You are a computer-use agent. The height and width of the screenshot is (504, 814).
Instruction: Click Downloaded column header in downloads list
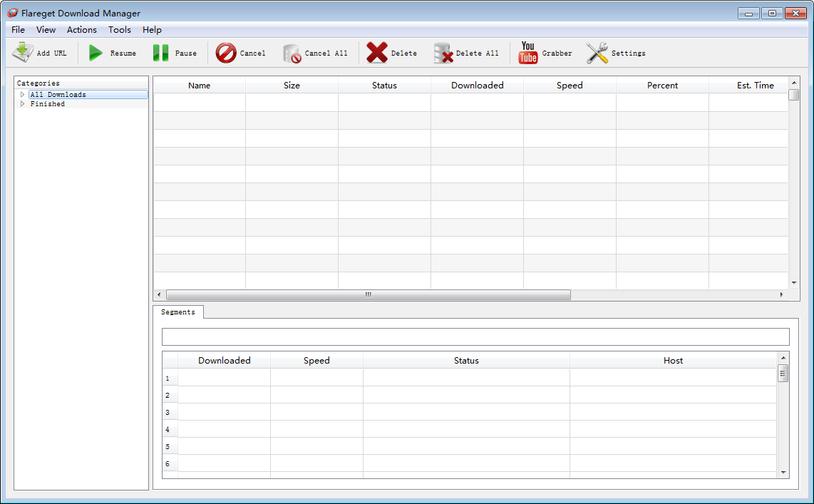477,85
